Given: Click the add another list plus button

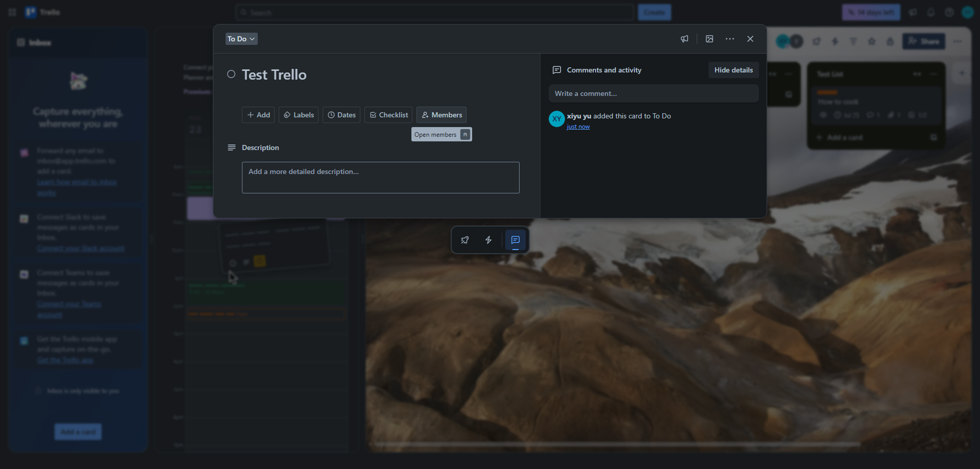Looking at the screenshot, I should pos(962,73).
